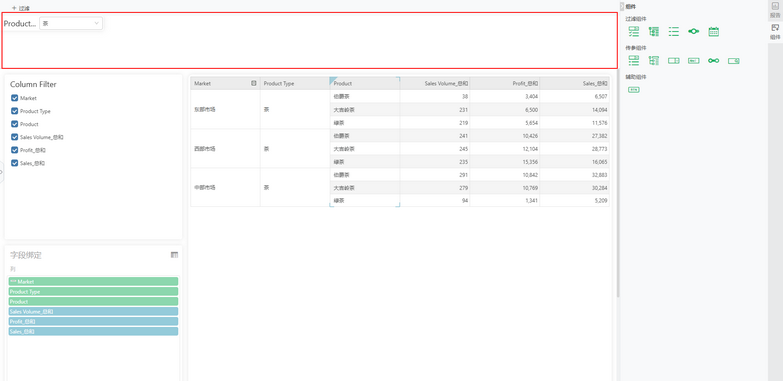783x381 pixels.
Task: Select the Sales Volume_总和 bound field pill
Action: (93, 312)
